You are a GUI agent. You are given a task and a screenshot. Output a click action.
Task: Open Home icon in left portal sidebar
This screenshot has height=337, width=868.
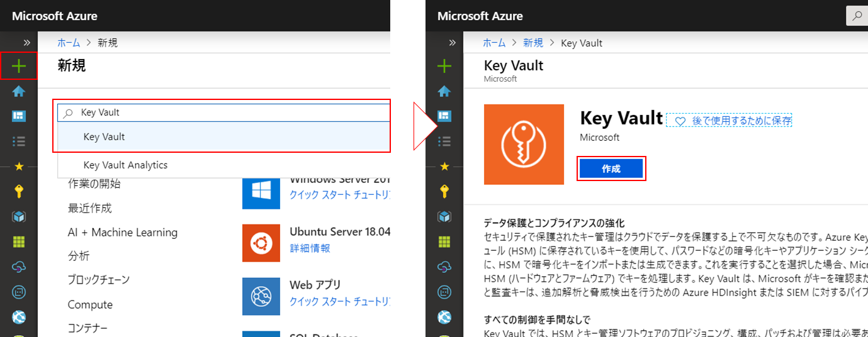19,91
